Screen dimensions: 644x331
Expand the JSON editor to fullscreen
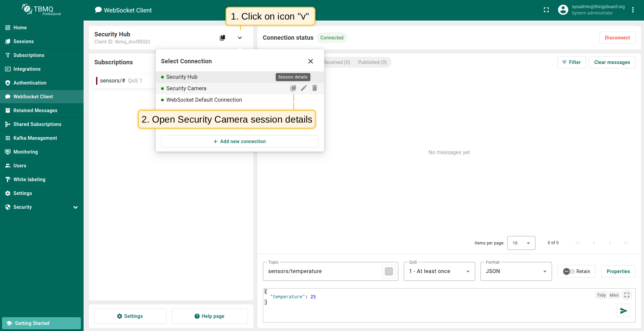[x=627, y=295]
